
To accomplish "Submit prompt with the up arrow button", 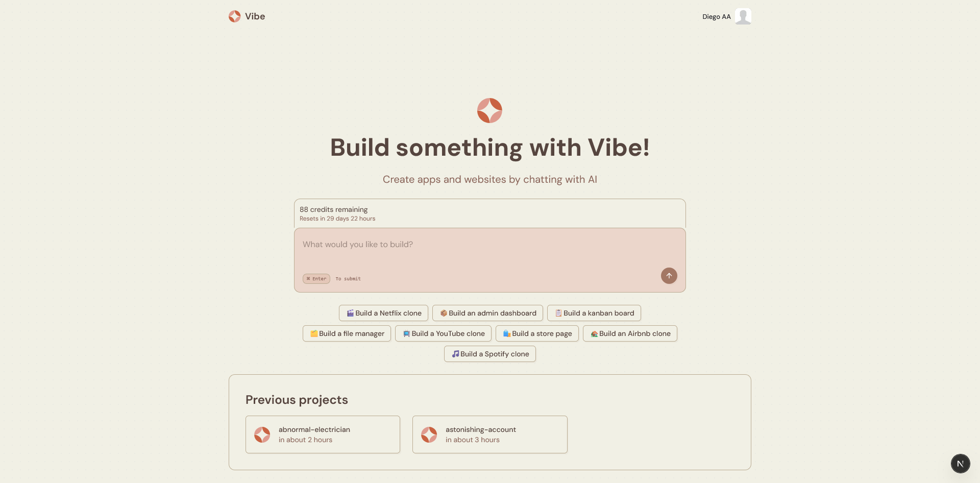I will [x=669, y=276].
